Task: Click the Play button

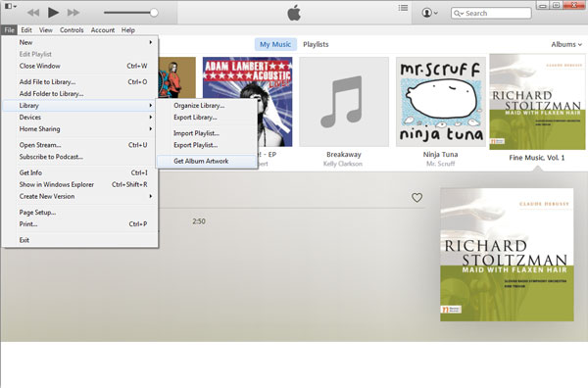Action: pyautogui.click(x=53, y=13)
